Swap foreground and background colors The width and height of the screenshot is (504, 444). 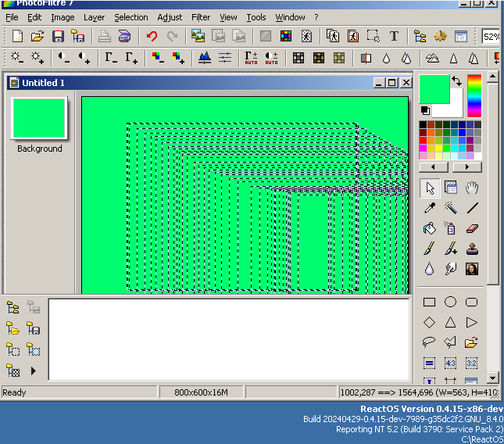pyautogui.click(x=456, y=81)
